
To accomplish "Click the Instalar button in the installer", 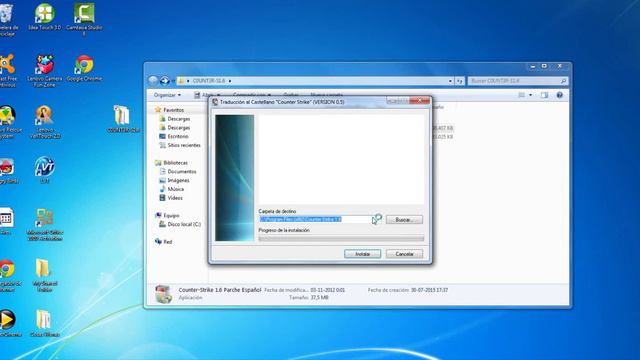I will click(362, 254).
